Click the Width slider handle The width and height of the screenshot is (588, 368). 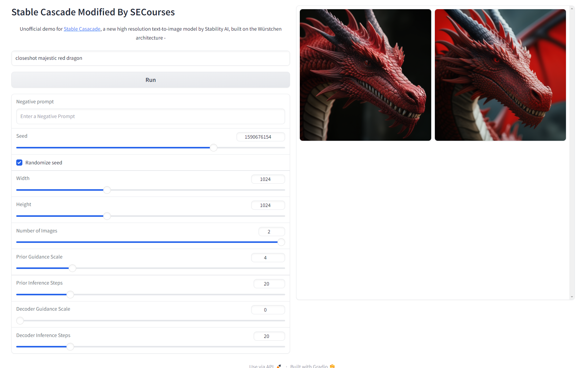[107, 190]
